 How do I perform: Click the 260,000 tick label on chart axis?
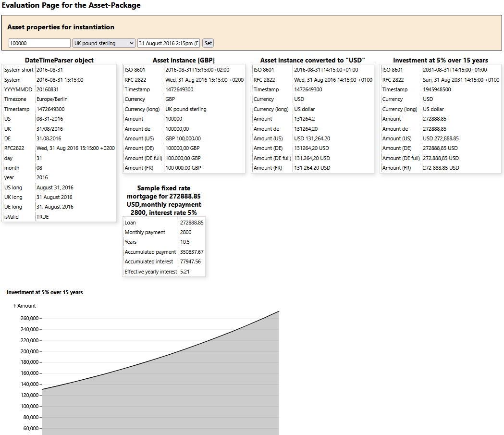30,318
